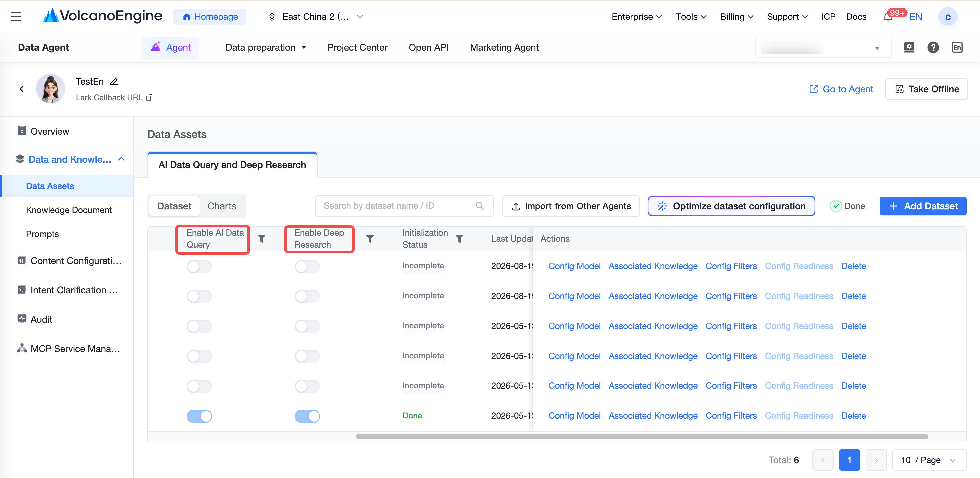Open the user avatar menu
This screenshot has height=478, width=980.
point(948,17)
